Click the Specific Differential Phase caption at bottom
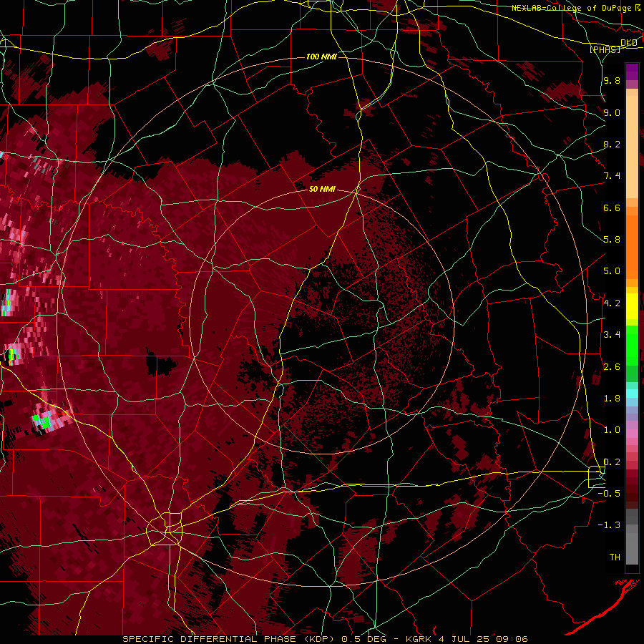 (326, 639)
